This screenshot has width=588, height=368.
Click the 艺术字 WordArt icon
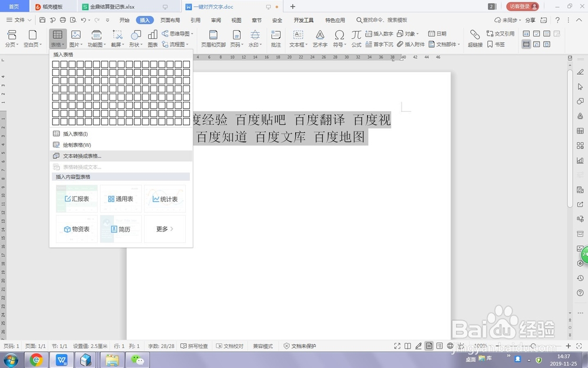click(320, 35)
